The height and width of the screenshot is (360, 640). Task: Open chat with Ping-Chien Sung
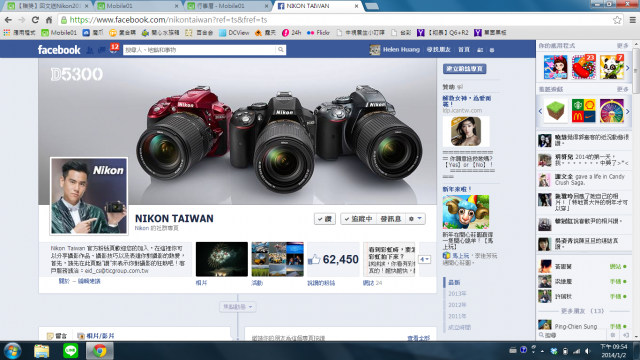click(584, 326)
